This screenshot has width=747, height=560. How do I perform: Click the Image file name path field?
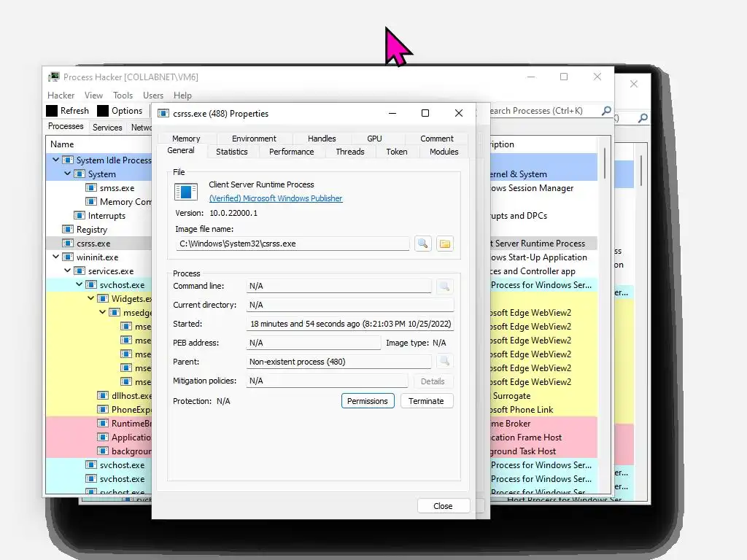pos(293,244)
